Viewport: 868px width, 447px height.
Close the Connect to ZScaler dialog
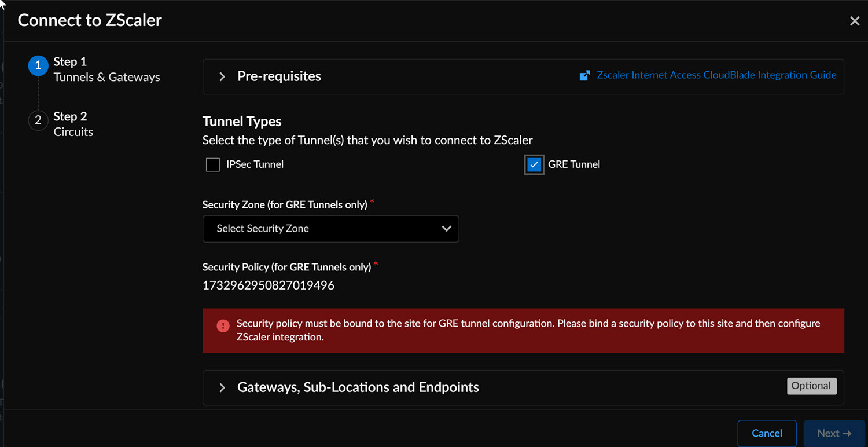pos(854,21)
